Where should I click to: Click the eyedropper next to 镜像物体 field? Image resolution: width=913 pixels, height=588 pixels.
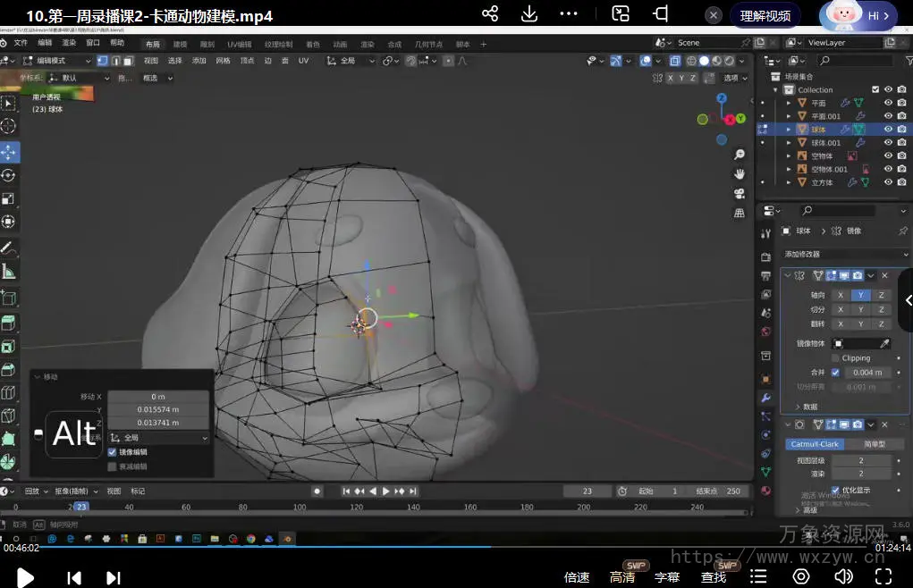pos(884,343)
